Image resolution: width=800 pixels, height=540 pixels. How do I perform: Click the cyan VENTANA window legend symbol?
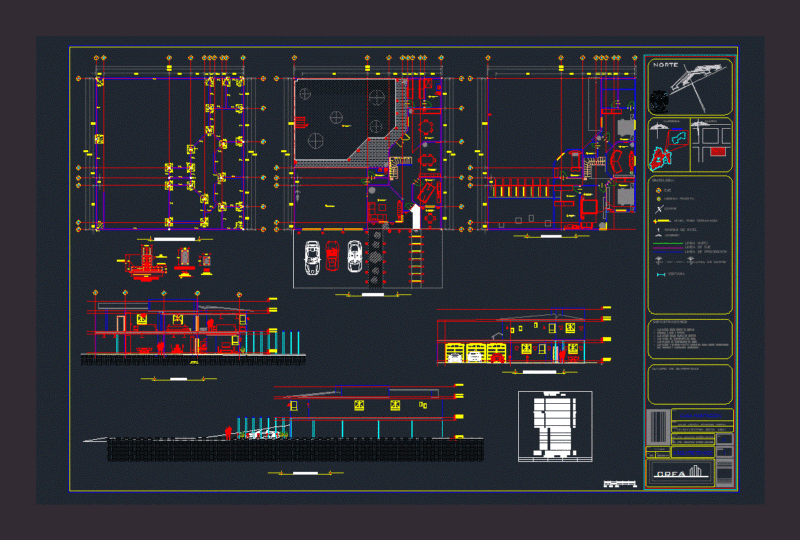pyautogui.click(x=661, y=275)
